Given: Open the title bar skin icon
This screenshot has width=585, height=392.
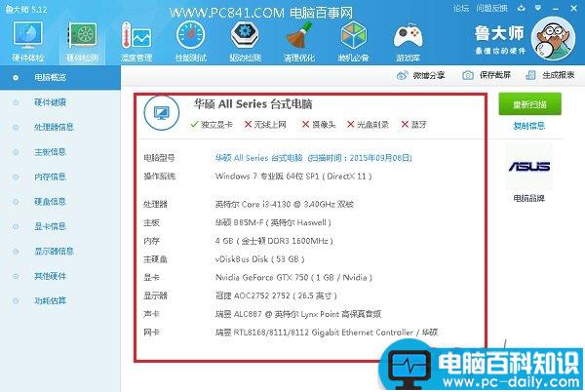Looking at the screenshot, I should tap(522, 8).
